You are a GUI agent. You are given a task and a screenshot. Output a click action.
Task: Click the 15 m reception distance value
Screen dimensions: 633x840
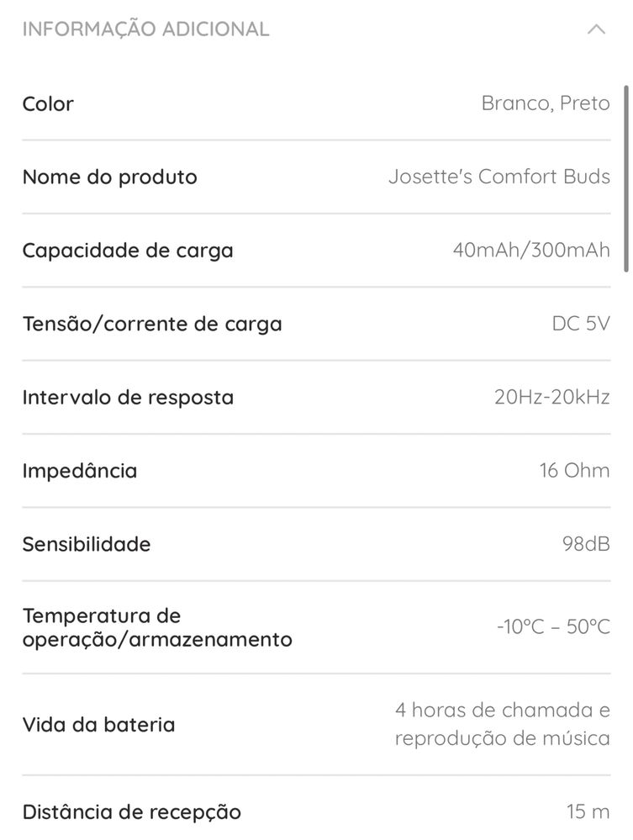tap(588, 811)
